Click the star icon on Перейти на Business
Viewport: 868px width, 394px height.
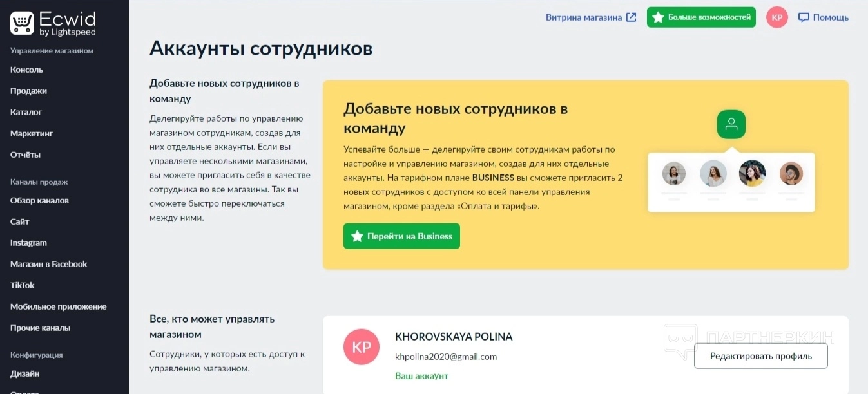pos(357,236)
